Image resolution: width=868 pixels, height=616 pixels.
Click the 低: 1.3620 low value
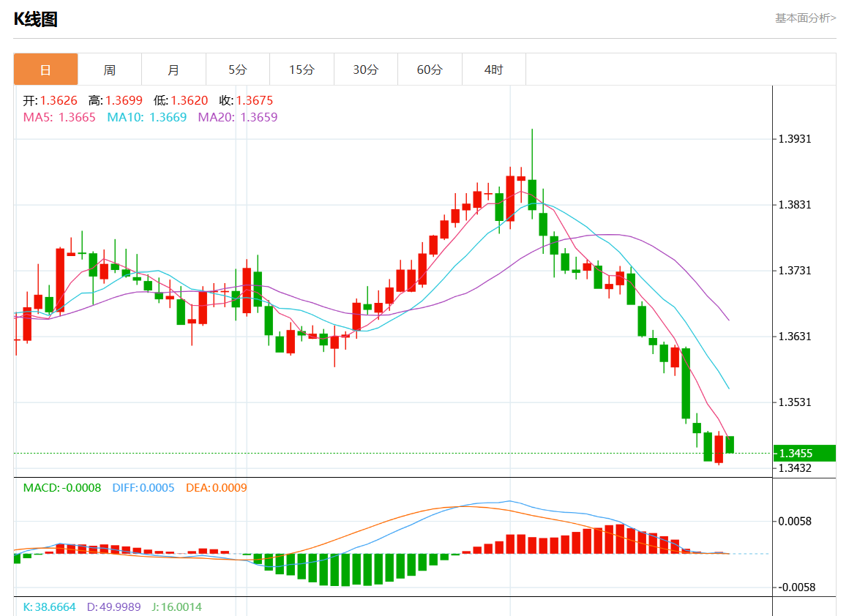181,101
